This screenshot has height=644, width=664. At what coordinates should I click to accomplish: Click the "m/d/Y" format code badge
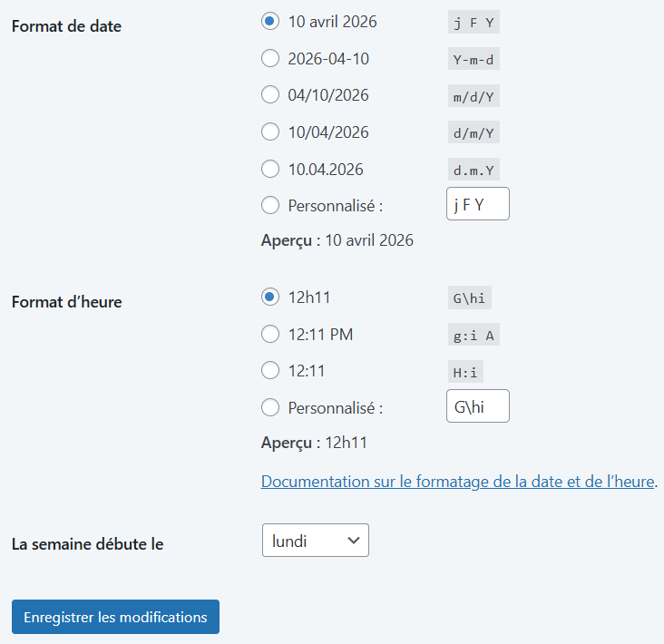[x=474, y=96]
